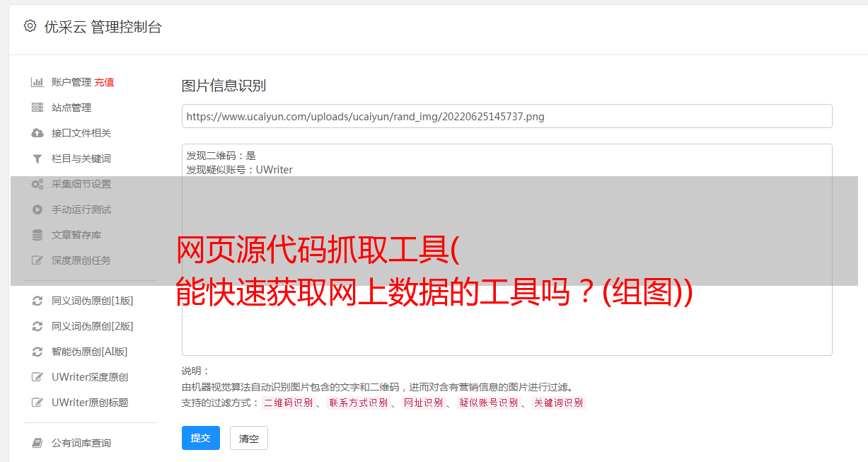868x462 pixels.
Task: Open 同义词伪原创[2版]
Action: coord(93,326)
